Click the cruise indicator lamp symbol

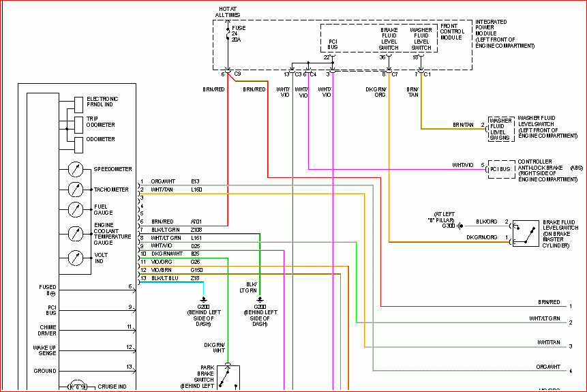78,387
